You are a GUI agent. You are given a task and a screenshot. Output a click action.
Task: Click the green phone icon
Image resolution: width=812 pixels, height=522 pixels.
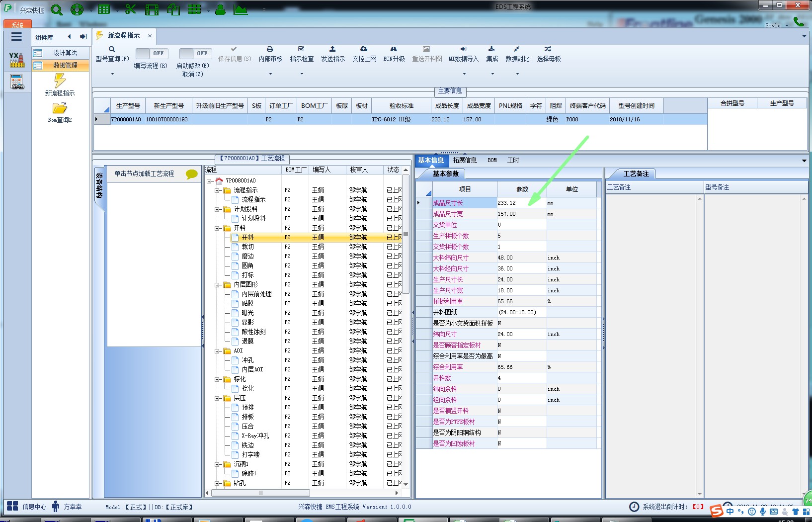pyautogui.click(x=799, y=21)
